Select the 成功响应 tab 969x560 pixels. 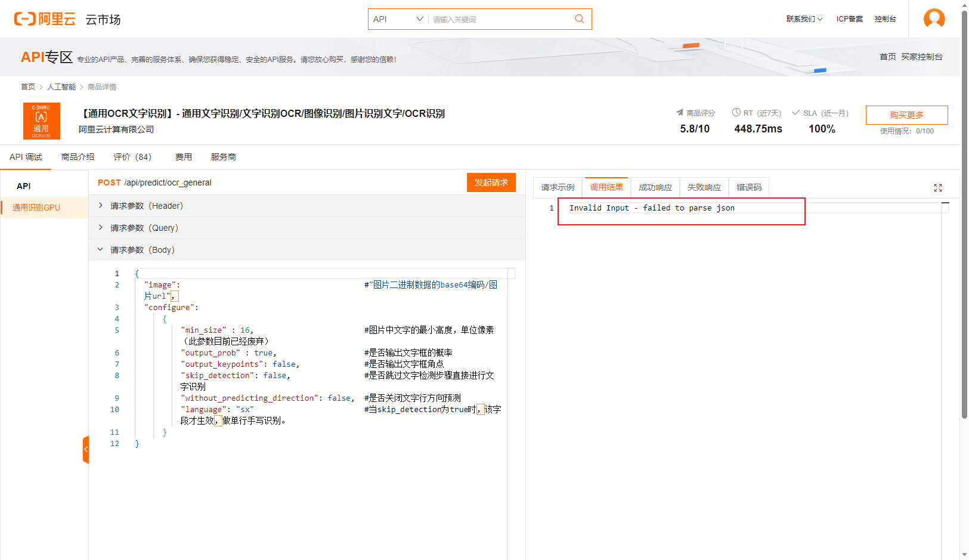[x=655, y=187]
